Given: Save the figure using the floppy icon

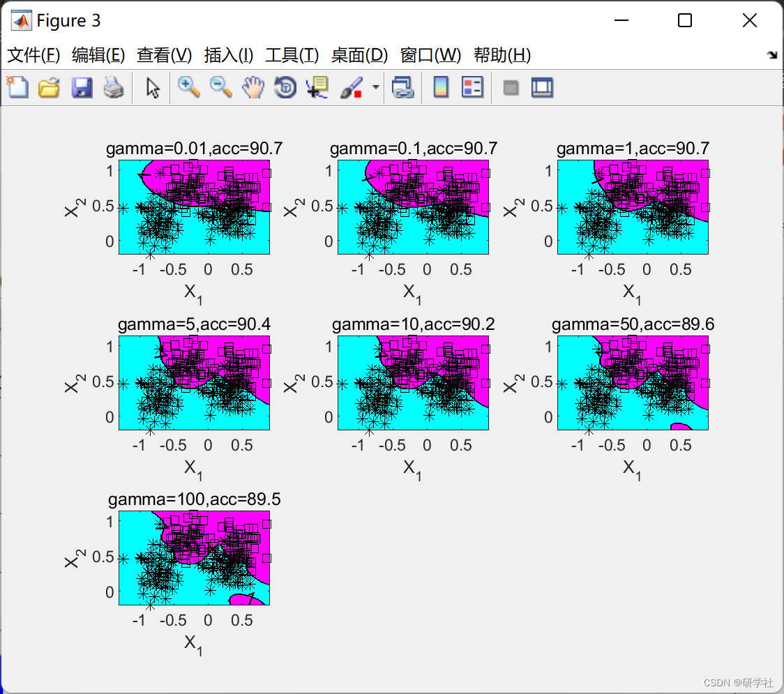Looking at the screenshot, I should (82, 87).
